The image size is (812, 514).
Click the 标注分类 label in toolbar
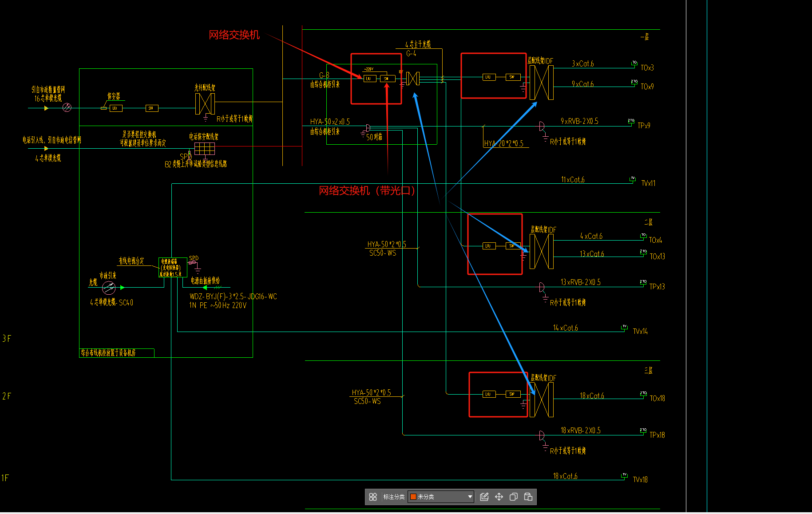(394, 497)
